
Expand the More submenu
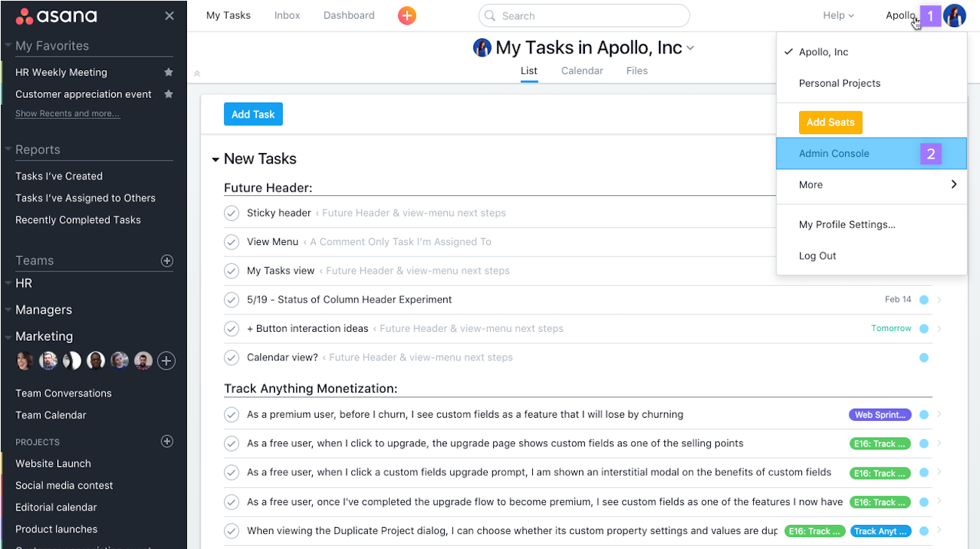pos(871,185)
